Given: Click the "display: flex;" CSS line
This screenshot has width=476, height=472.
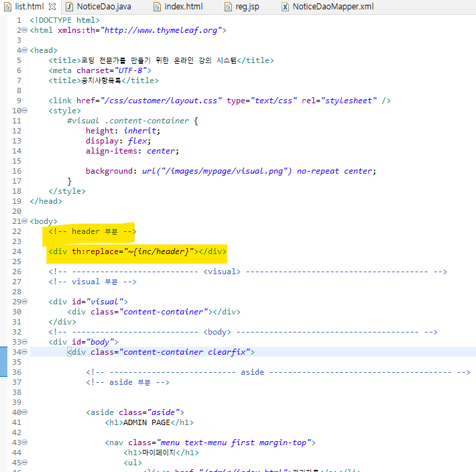Looking at the screenshot, I should coord(118,141).
